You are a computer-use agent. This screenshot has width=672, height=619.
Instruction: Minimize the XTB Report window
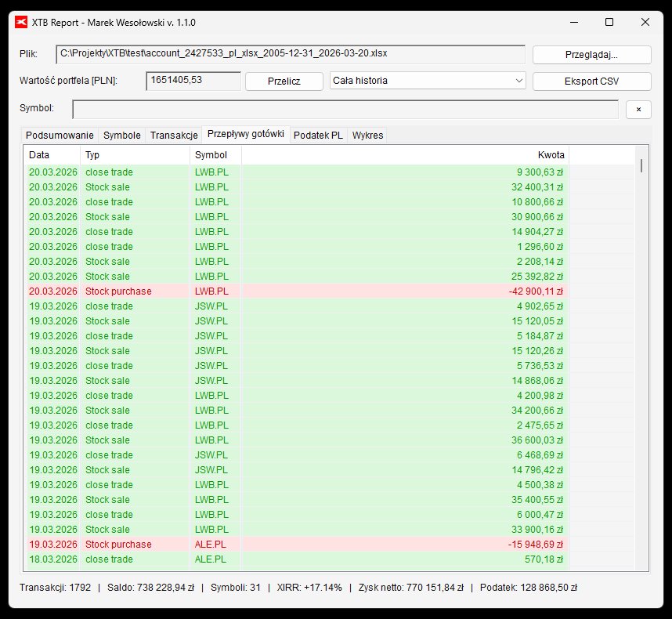coord(574,22)
